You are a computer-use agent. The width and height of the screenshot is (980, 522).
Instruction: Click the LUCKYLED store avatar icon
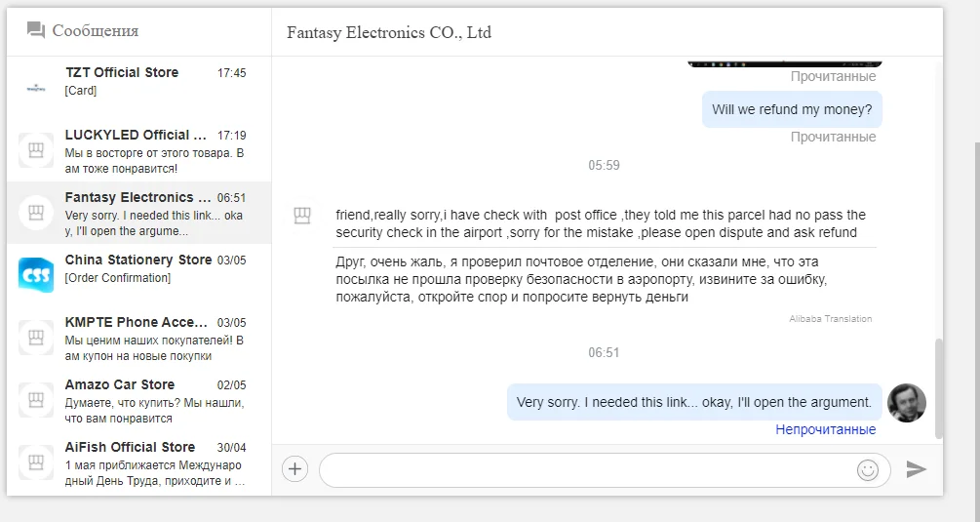[36, 150]
